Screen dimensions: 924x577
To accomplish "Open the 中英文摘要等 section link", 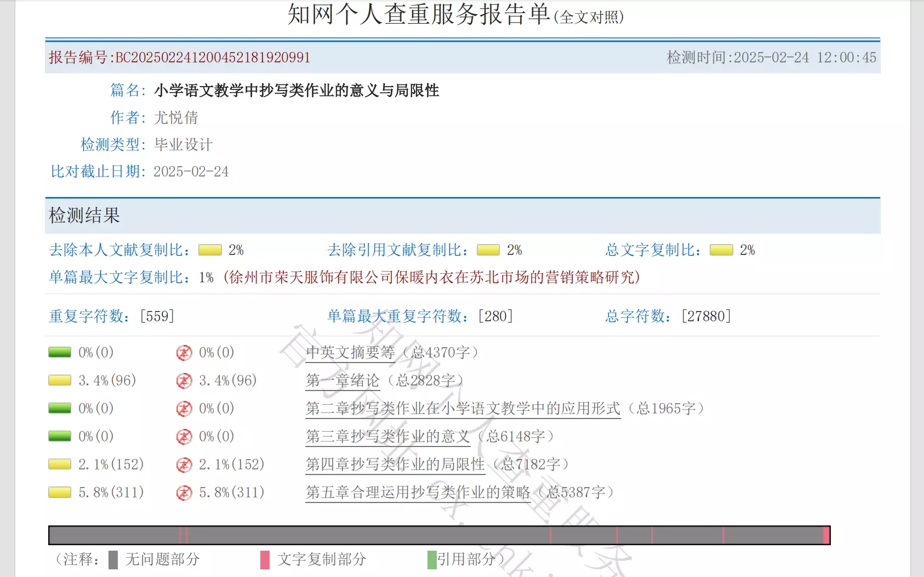I will tap(350, 353).
